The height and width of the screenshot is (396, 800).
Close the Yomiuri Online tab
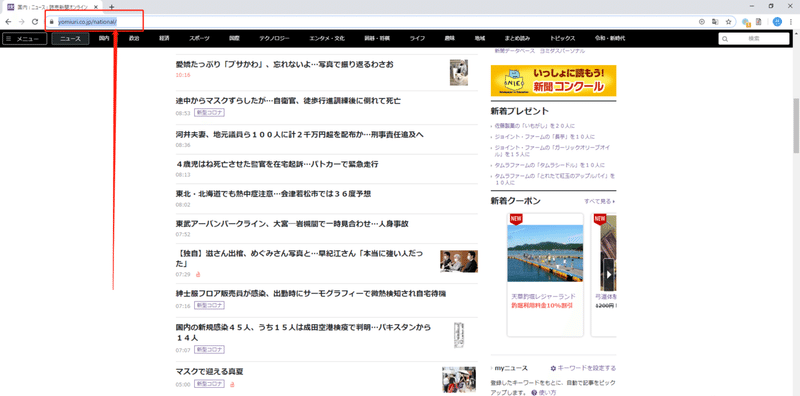coord(96,7)
